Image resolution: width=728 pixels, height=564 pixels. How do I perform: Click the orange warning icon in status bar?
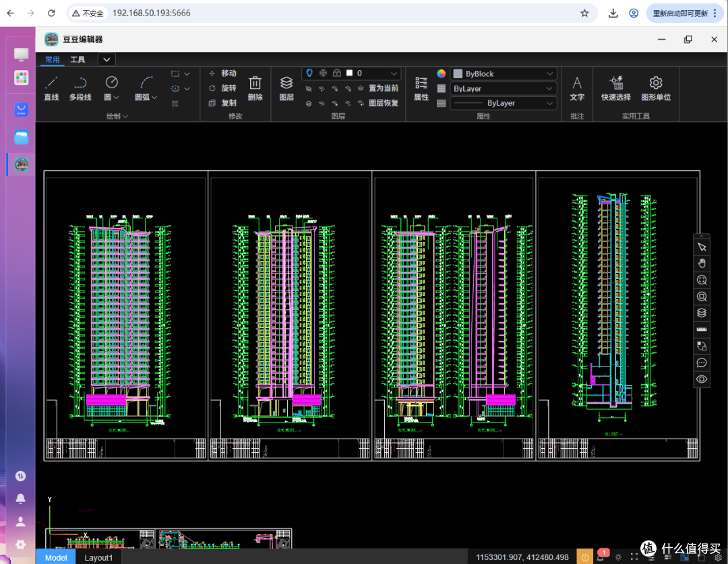(x=584, y=557)
